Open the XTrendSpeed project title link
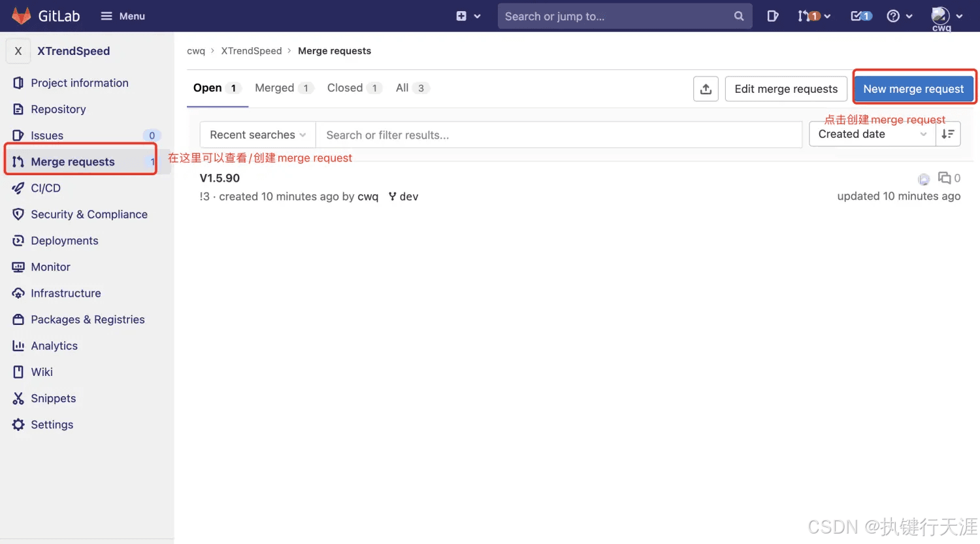 73,51
